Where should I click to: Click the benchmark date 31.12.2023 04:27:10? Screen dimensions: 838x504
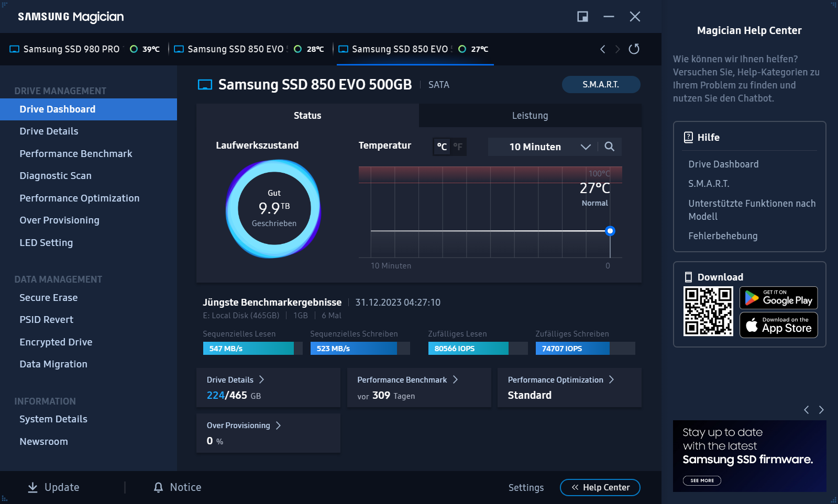pyautogui.click(x=398, y=303)
